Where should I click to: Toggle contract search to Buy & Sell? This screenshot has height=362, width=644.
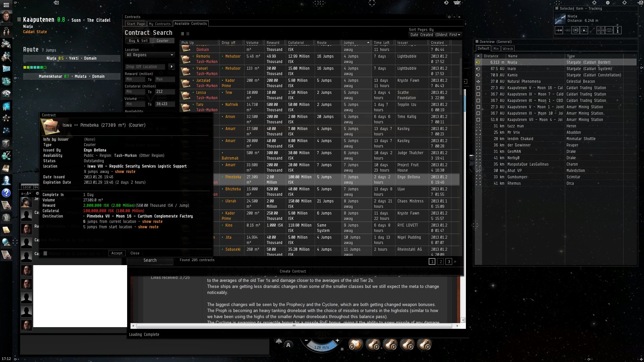[x=138, y=41]
